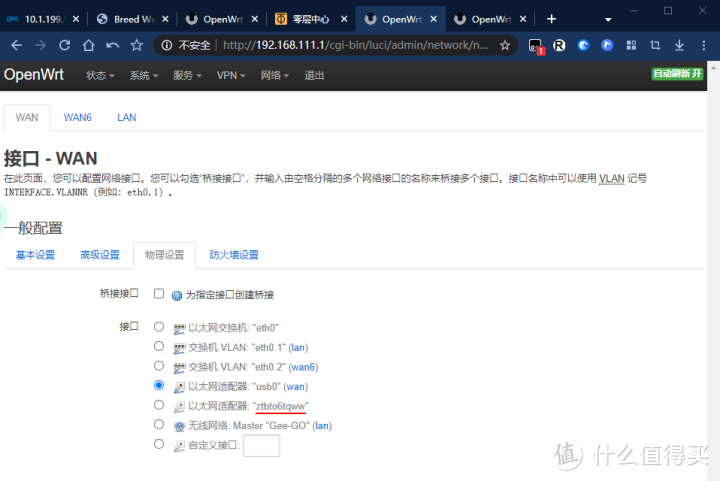The image size is (720, 481).
Task: Click 退出 to log out
Action: pyautogui.click(x=314, y=75)
